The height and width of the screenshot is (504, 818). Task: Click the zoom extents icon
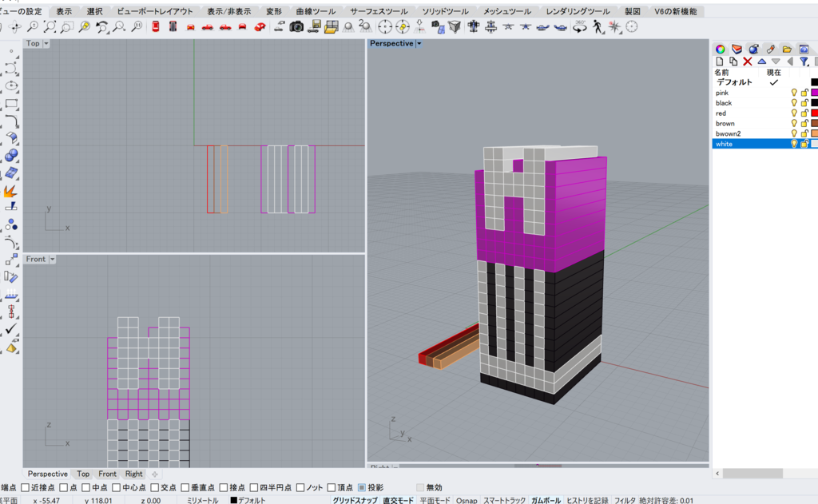point(50,27)
